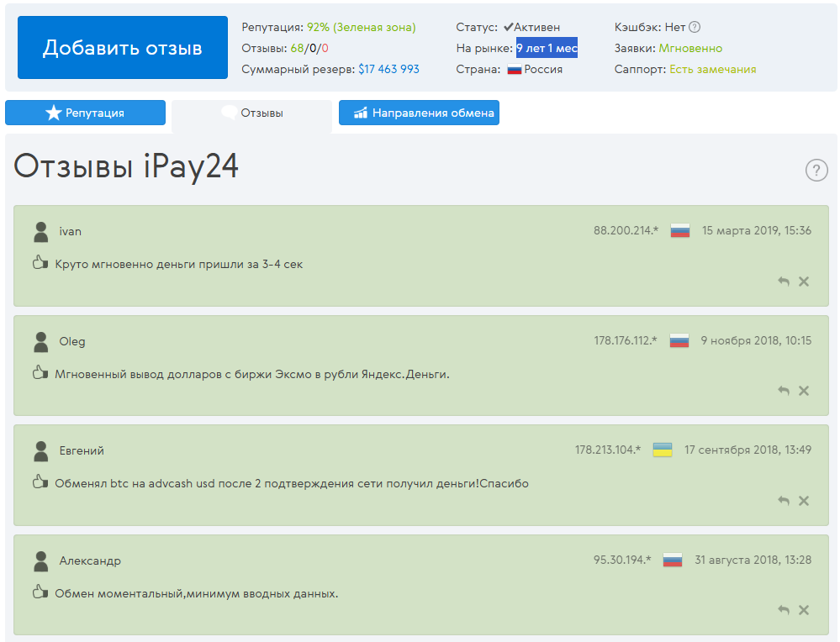Click review text Обменял btc на advcash
Screen dimensions: 840x642
pos(292,483)
